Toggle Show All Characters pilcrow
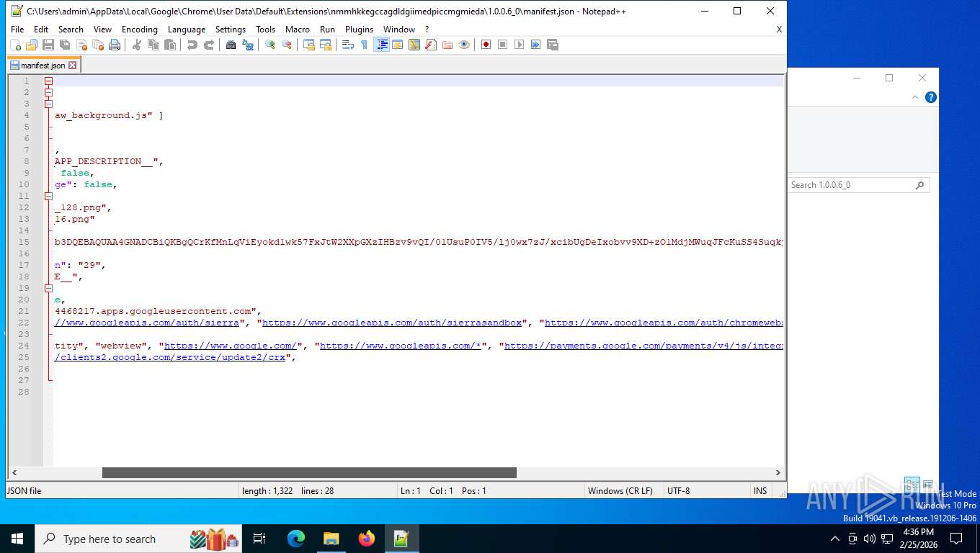Viewport: 980px width, 553px height. pos(364,45)
